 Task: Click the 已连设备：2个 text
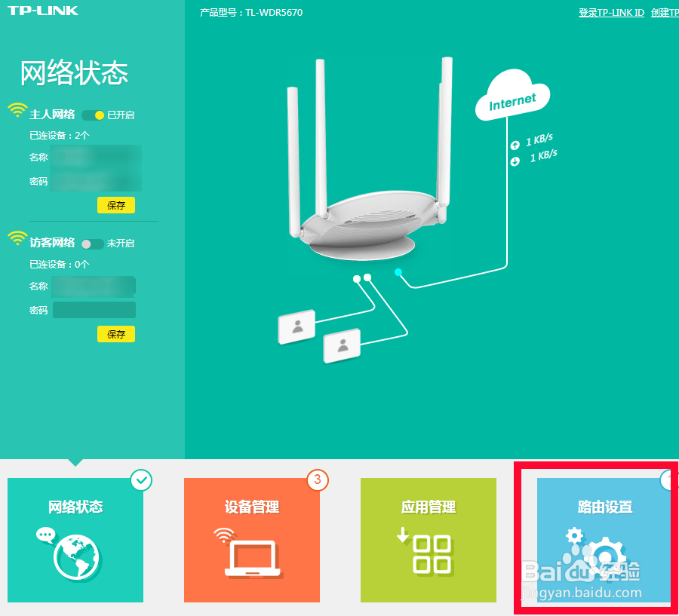pos(60,136)
